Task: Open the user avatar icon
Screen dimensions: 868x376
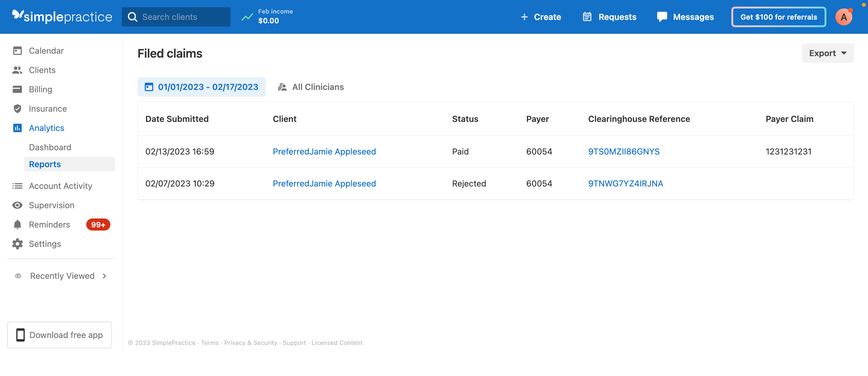Action: (843, 17)
